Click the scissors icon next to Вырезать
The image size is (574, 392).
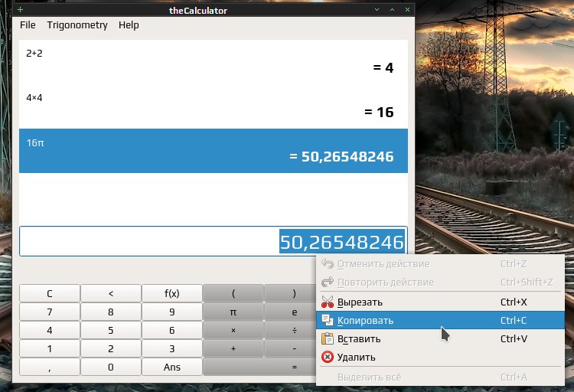tap(328, 302)
